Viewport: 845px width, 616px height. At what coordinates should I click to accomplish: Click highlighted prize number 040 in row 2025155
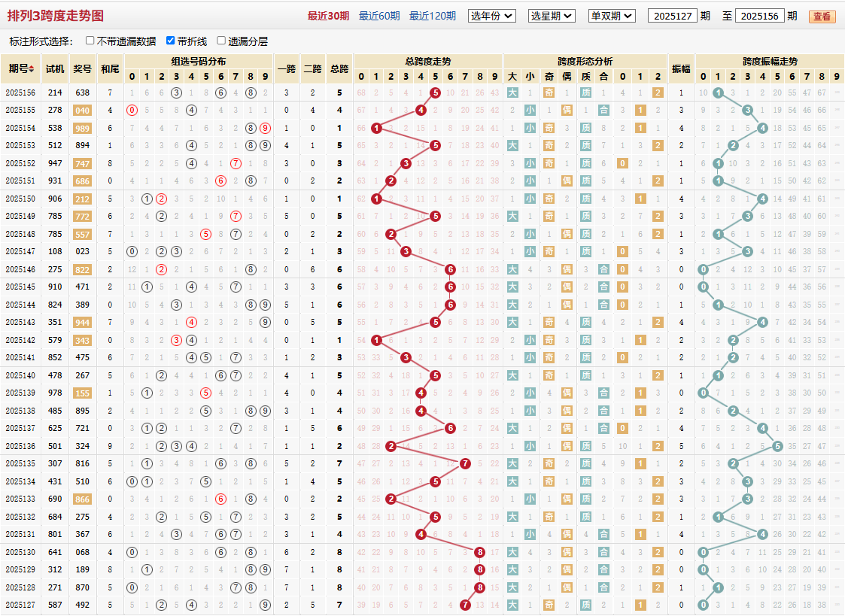[83, 111]
